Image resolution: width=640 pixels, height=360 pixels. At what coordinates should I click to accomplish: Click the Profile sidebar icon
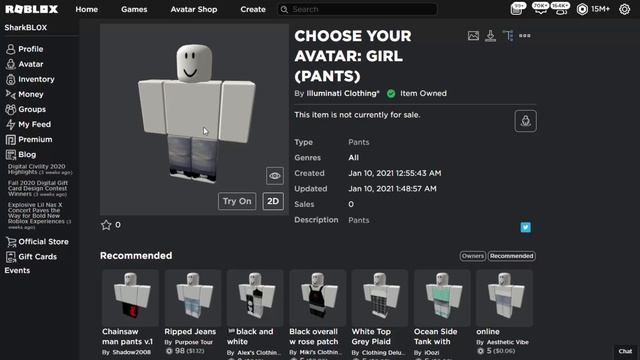pyautogui.click(x=11, y=49)
